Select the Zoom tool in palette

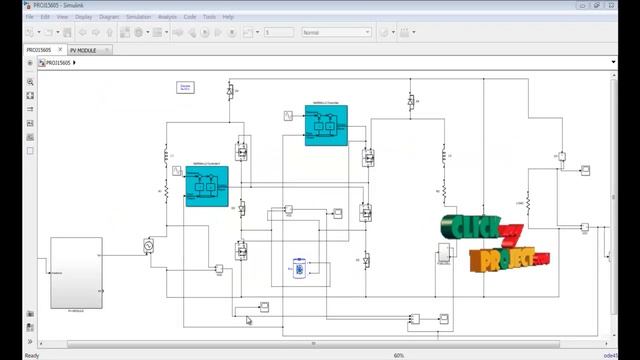coord(30,82)
